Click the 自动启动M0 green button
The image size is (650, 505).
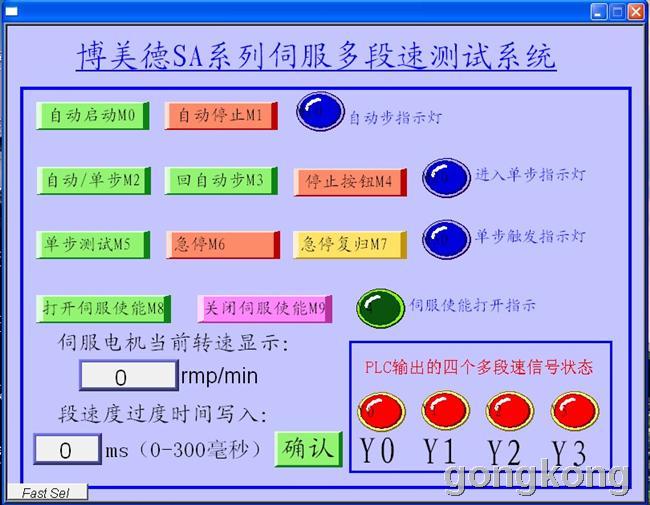[x=92, y=116]
